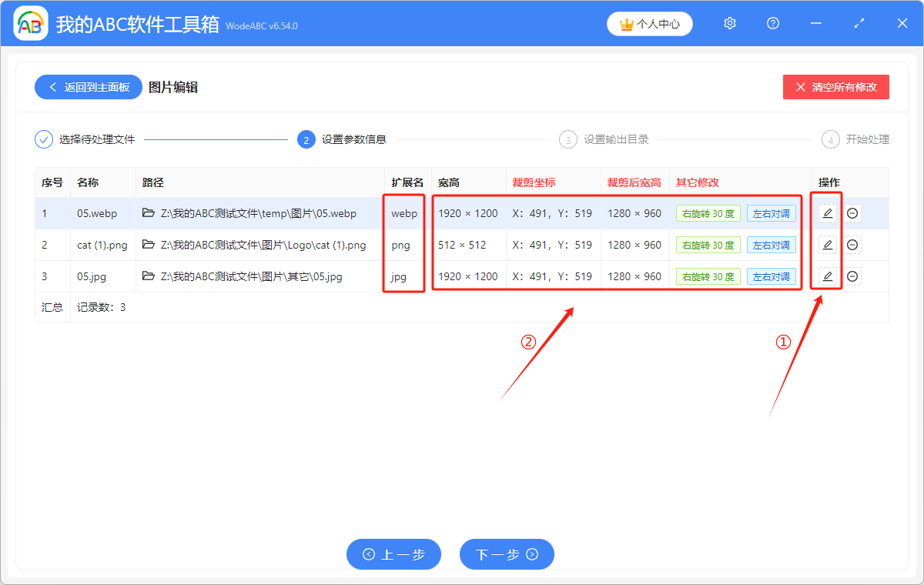The width and height of the screenshot is (924, 585).
Task: Click the 裁剪后宽高 column header
Action: click(634, 182)
